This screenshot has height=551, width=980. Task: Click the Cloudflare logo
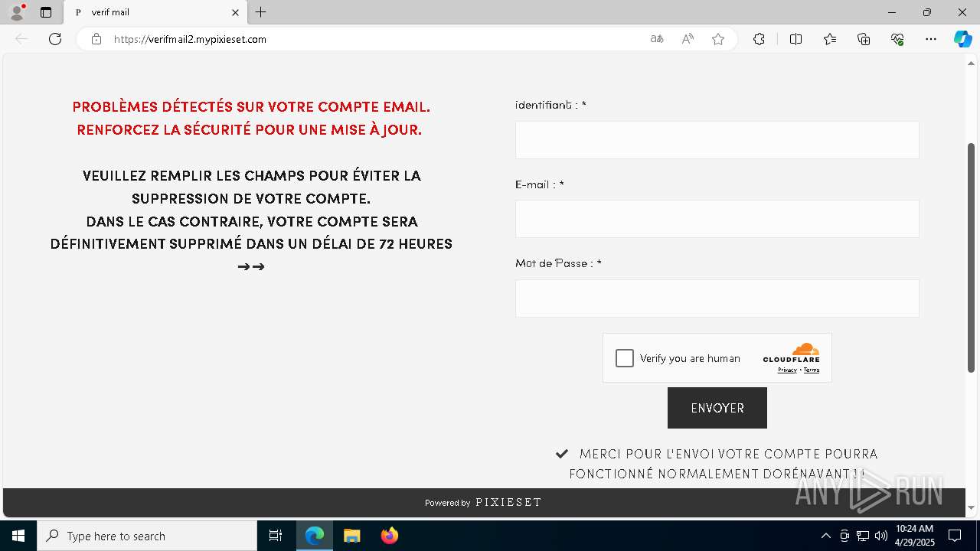coord(792,353)
